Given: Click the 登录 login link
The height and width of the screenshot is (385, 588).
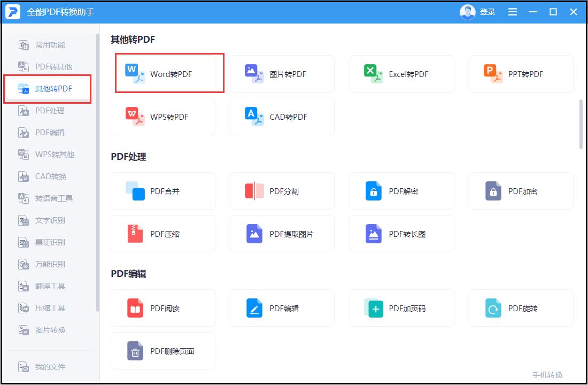Looking at the screenshot, I should (488, 12).
